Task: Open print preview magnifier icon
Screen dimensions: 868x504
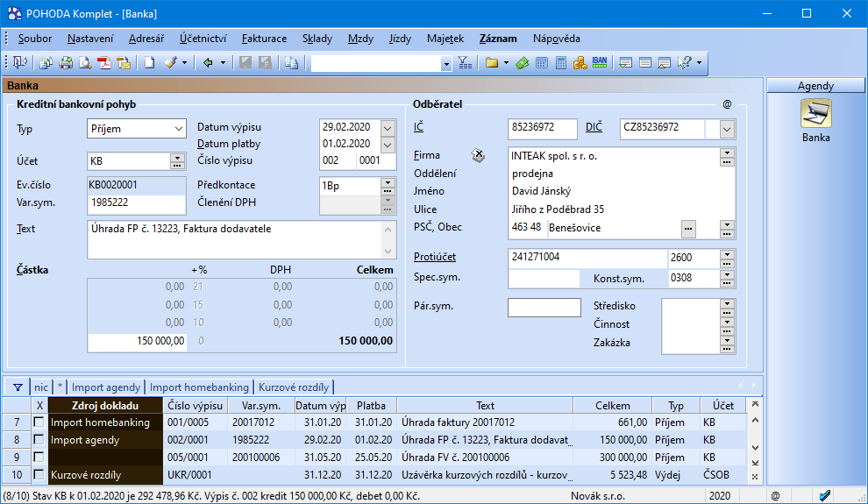Action: coord(85,63)
